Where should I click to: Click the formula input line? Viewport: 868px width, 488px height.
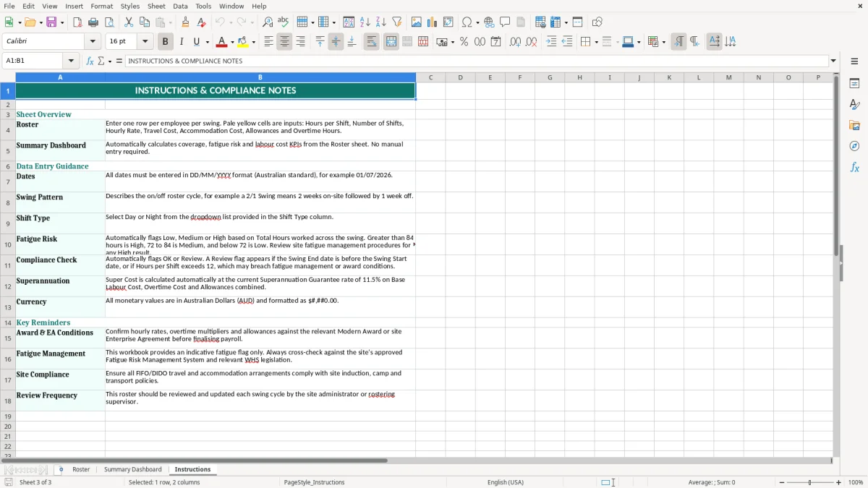pos(476,61)
